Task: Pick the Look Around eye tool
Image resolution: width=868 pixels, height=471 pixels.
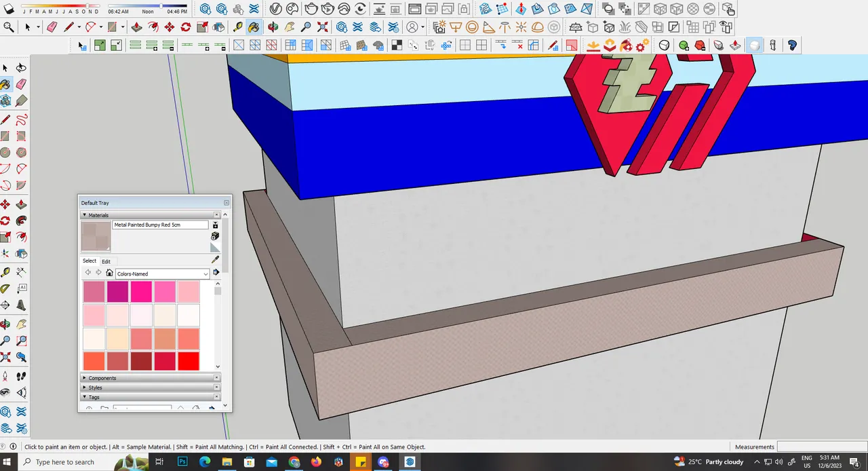Action: 5,392
